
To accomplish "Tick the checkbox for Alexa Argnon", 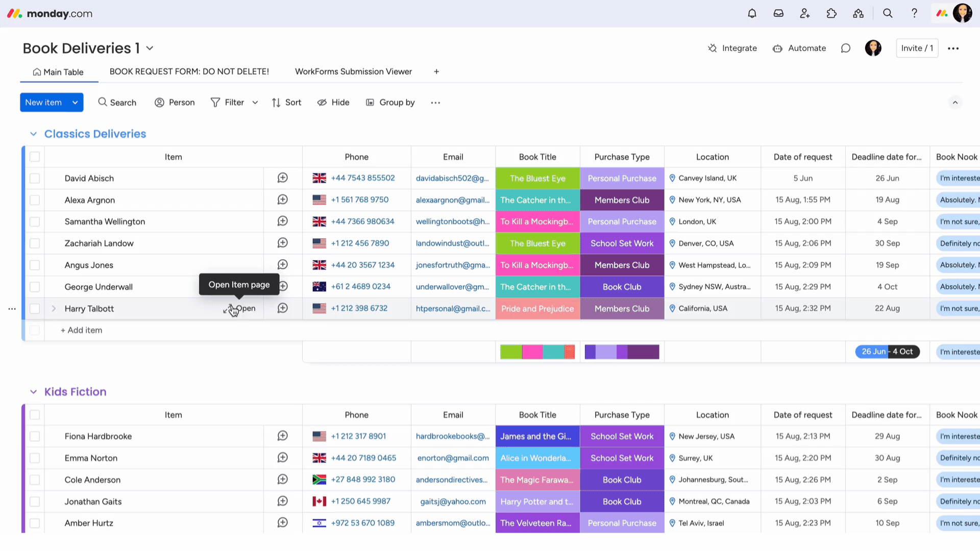I will tap(35, 200).
